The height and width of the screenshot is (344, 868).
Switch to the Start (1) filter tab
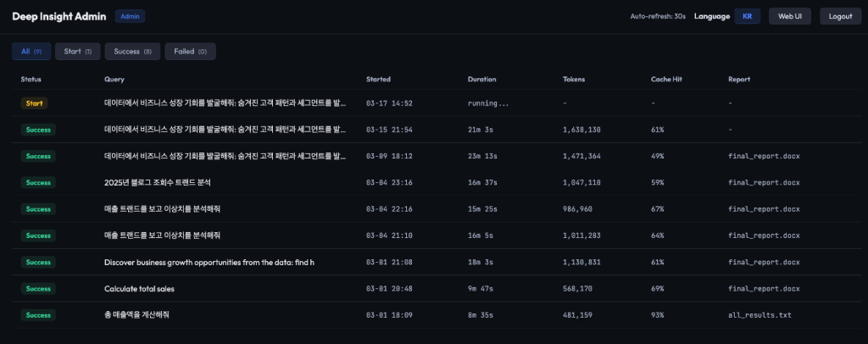click(78, 52)
